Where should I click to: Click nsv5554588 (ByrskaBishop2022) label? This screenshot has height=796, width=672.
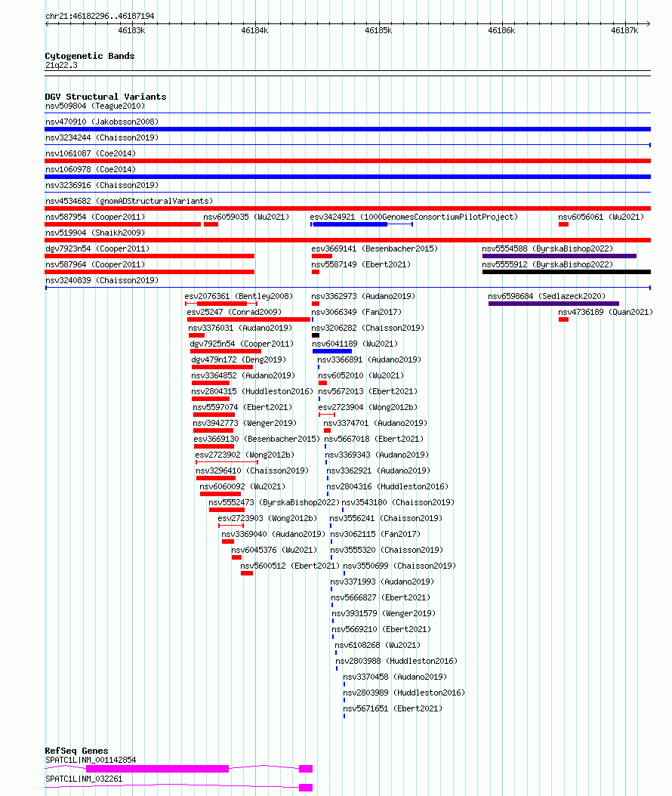click(547, 248)
